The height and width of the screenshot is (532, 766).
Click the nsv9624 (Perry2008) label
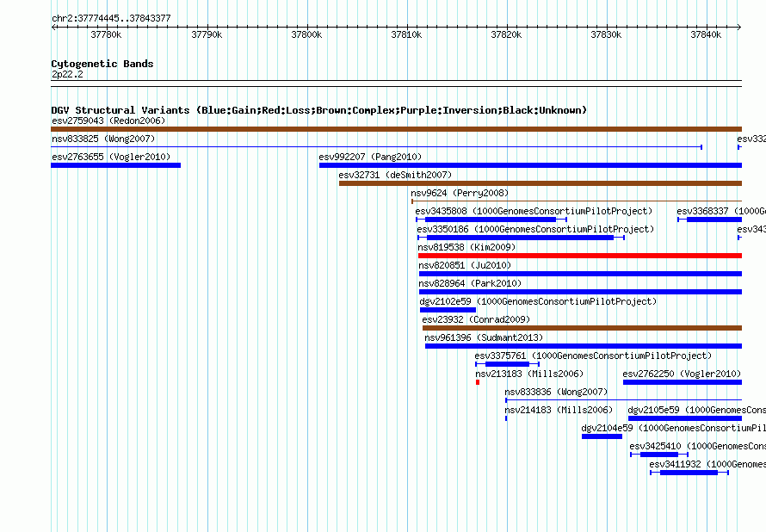(x=460, y=193)
